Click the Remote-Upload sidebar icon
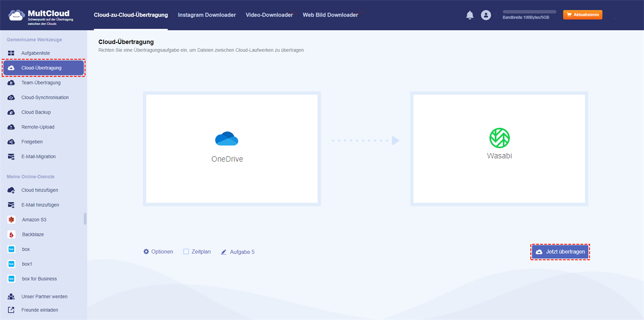The width and height of the screenshot is (644, 320). (11, 127)
